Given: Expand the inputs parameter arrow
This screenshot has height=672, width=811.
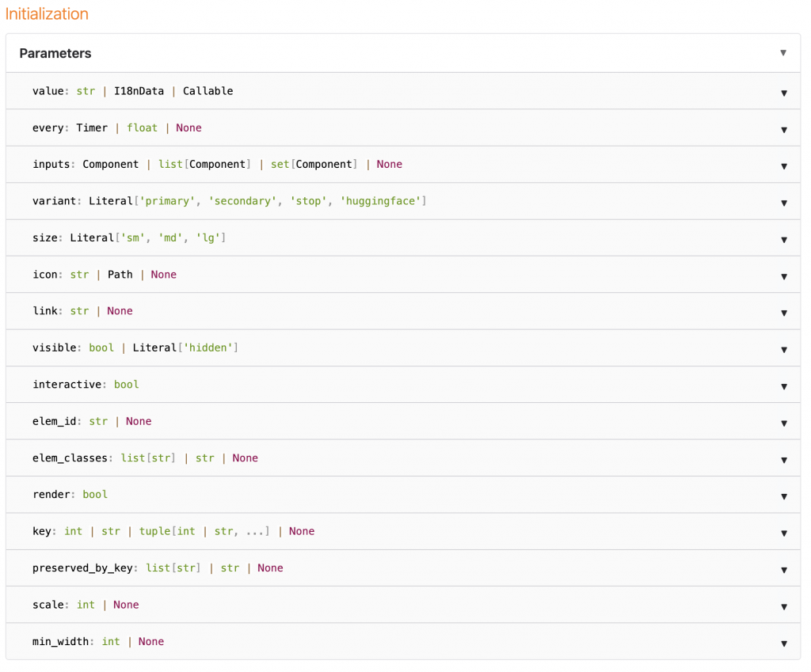Looking at the screenshot, I should click(784, 166).
